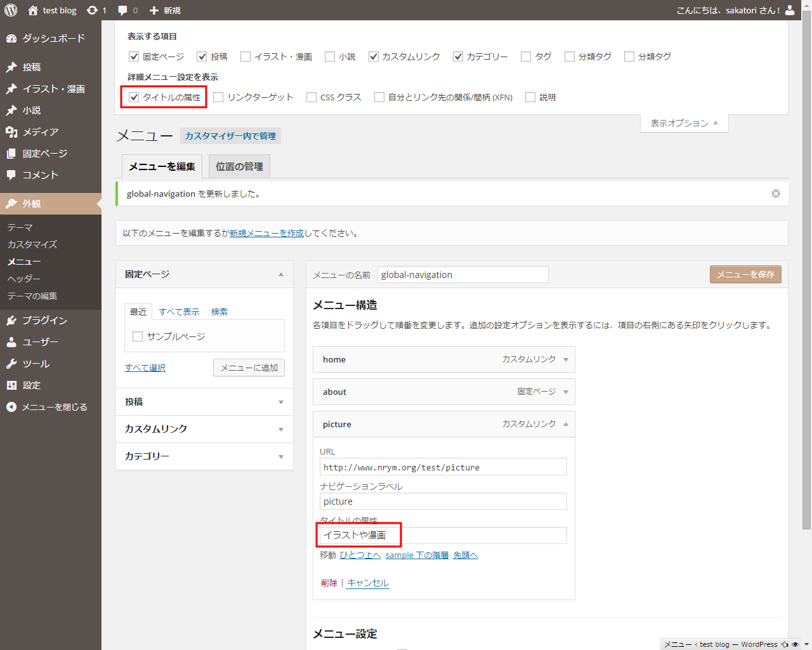Collapse sidebar with メニューを閉じる

(x=54, y=407)
